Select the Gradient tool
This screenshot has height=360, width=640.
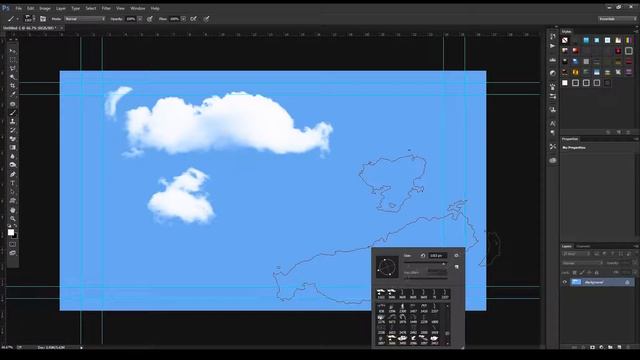pos(13,148)
